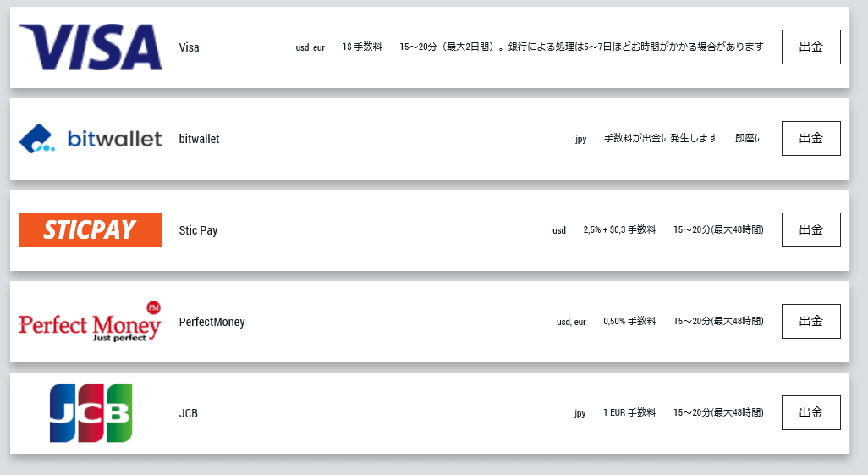Select the PerfectMoney name label
The width and height of the screenshot is (868, 475).
[212, 322]
